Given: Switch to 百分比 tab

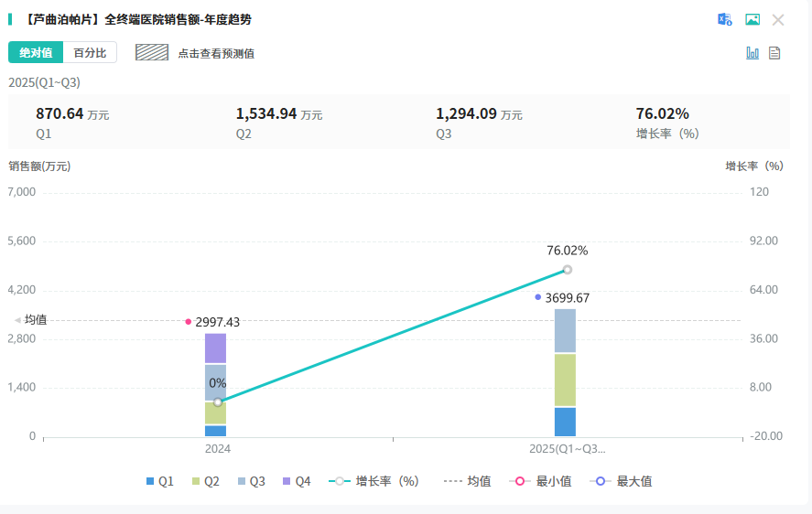Looking at the screenshot, I should click(x=90, y=52).
